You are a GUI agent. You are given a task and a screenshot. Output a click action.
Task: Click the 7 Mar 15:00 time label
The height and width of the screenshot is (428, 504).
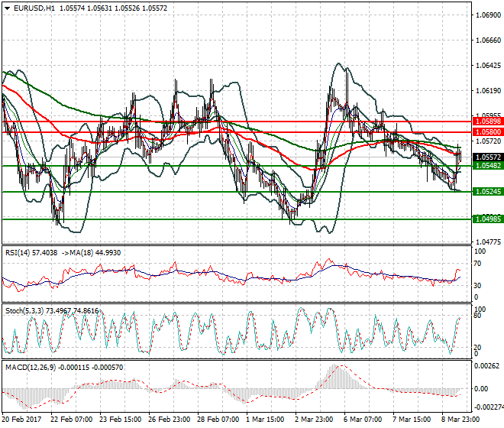(x=412, y=420)
